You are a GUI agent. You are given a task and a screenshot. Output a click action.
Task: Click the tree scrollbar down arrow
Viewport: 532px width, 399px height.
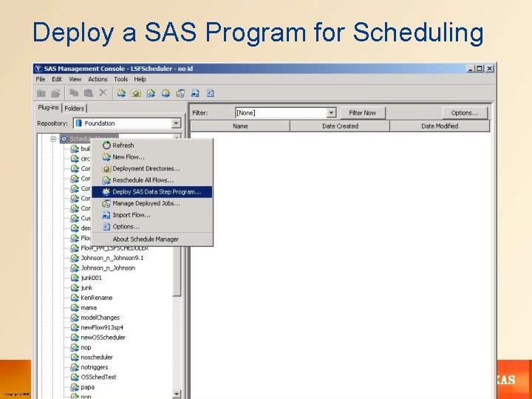pyautogui.click(x=177, y=394)
